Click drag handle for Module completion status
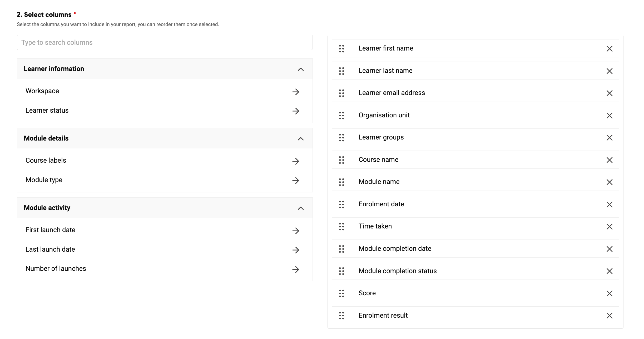Screen dimensions: 644x339 [341, 271]
